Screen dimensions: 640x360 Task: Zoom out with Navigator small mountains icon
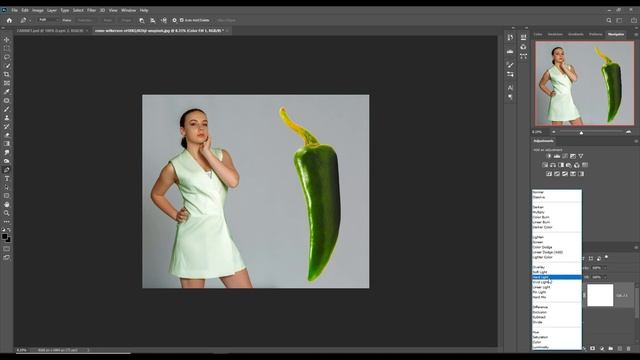[554, 132]
